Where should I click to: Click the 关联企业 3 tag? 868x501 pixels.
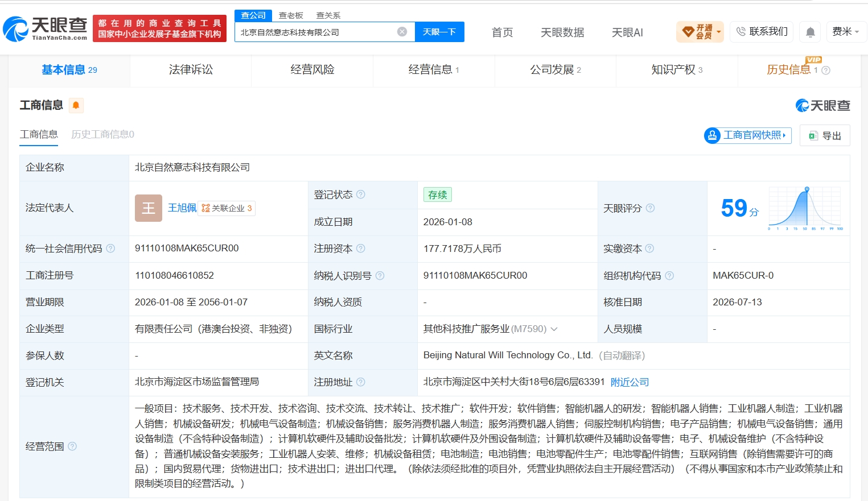[x=227, y=209]
